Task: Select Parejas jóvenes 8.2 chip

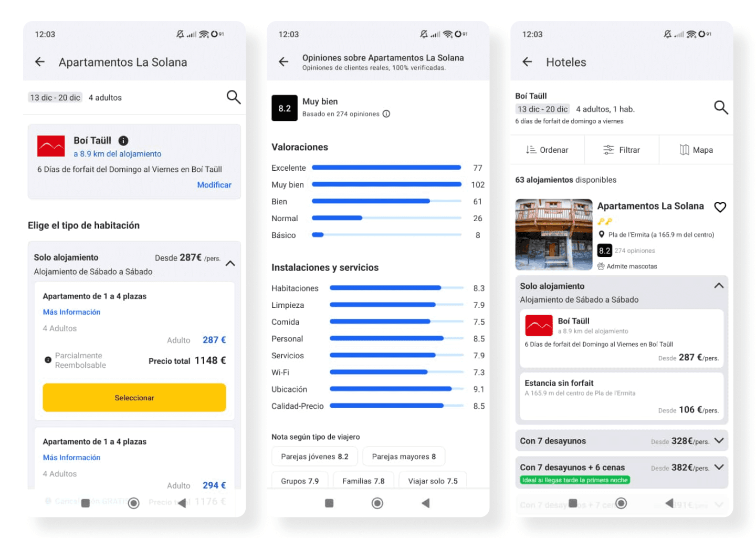Action: tap(314, 457)
